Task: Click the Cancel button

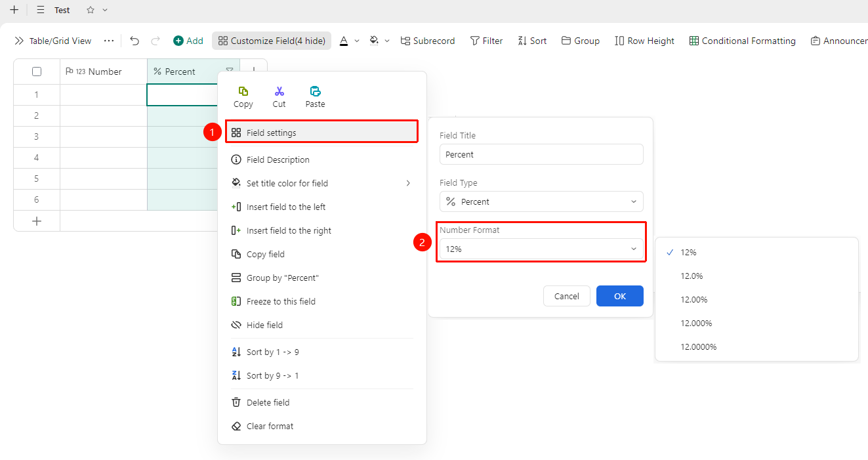Action: pyautogui.click(x=567, y=296)
